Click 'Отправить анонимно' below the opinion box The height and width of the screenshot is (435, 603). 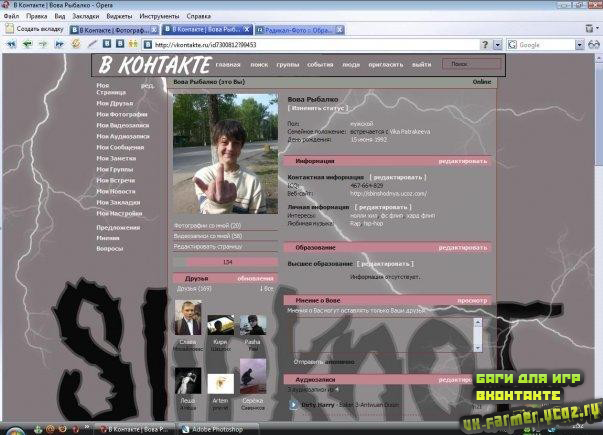coord(324,362)
